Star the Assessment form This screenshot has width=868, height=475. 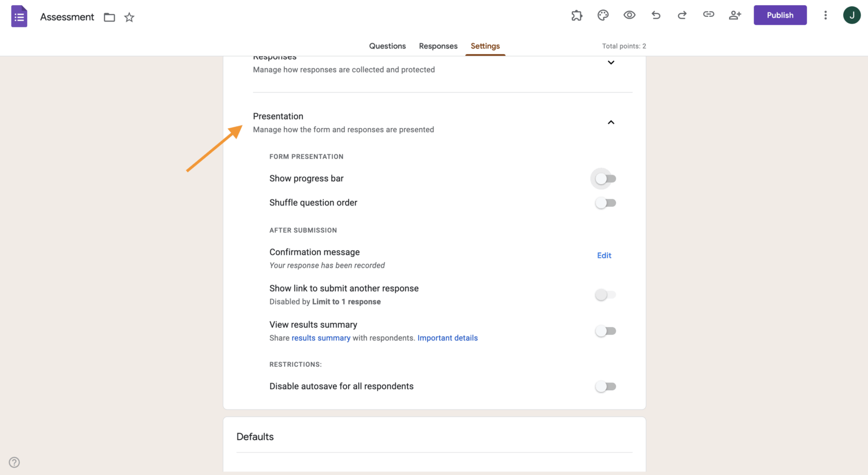(x=129, y=18)
